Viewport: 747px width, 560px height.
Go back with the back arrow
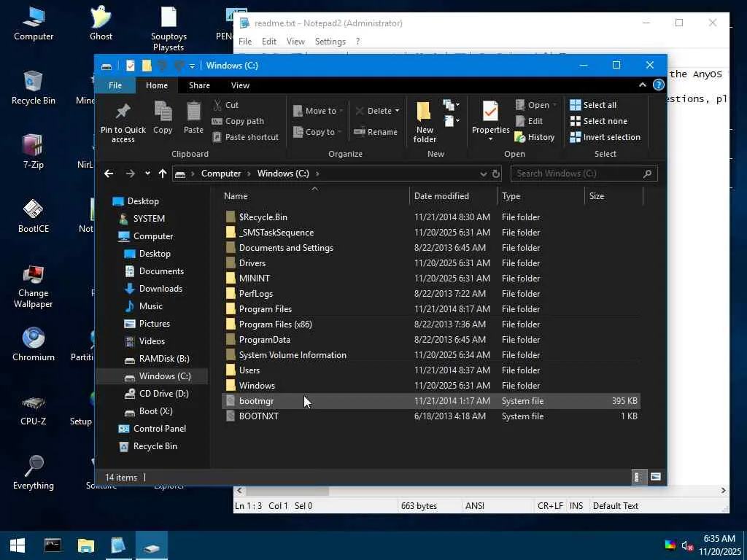(x=109, y=174)
